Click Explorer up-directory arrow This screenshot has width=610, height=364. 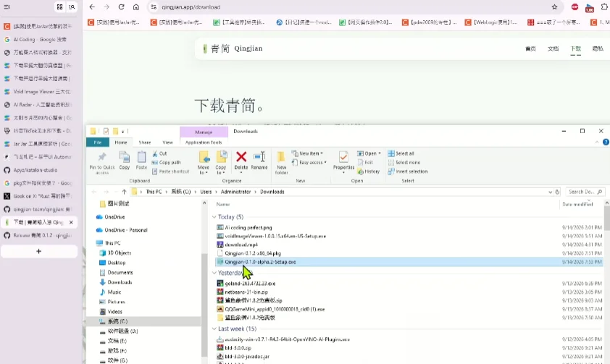[124, 192]
